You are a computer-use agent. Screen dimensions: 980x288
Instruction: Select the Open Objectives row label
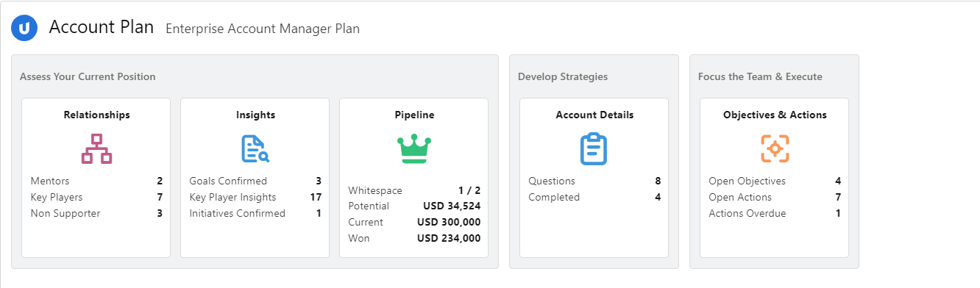[x=747, y=181]
